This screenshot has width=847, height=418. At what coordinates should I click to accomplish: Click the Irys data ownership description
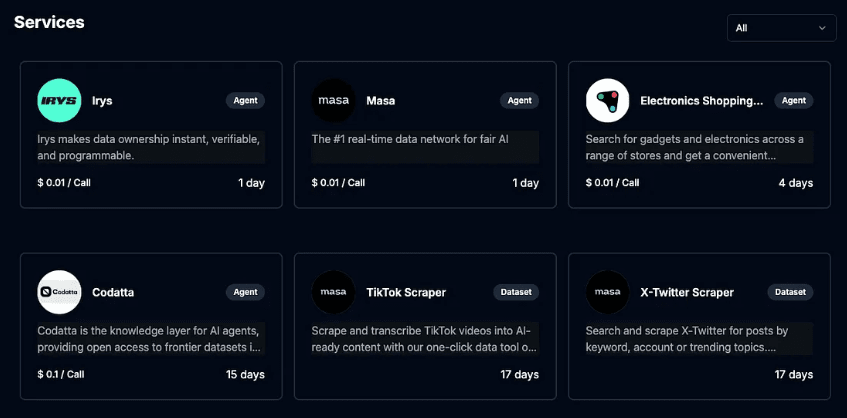coord(151,147)
